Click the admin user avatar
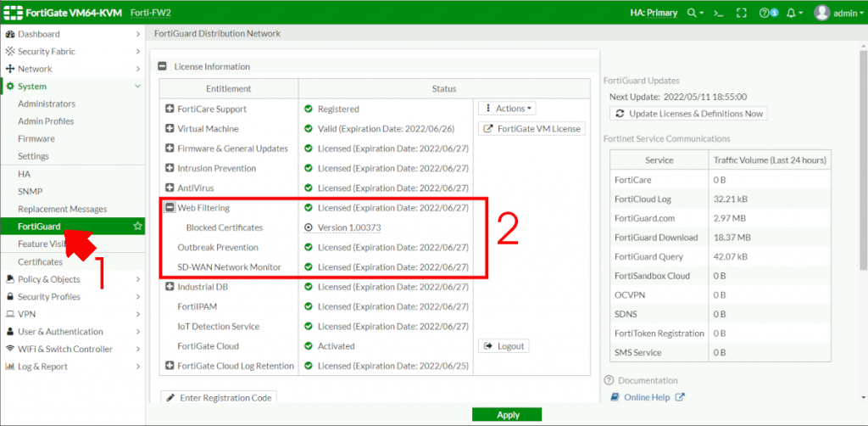Screen dimensions: 868x426 click(x=822, y=13)
